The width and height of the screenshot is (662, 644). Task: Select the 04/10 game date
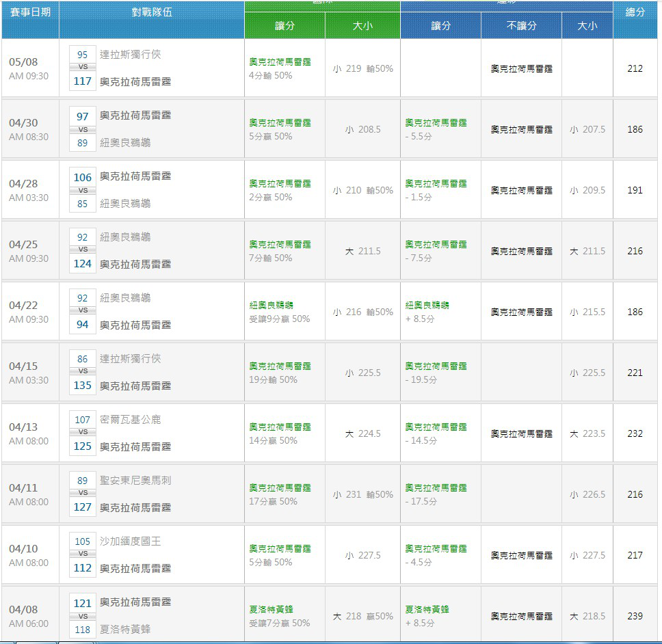tap(23, 548)
